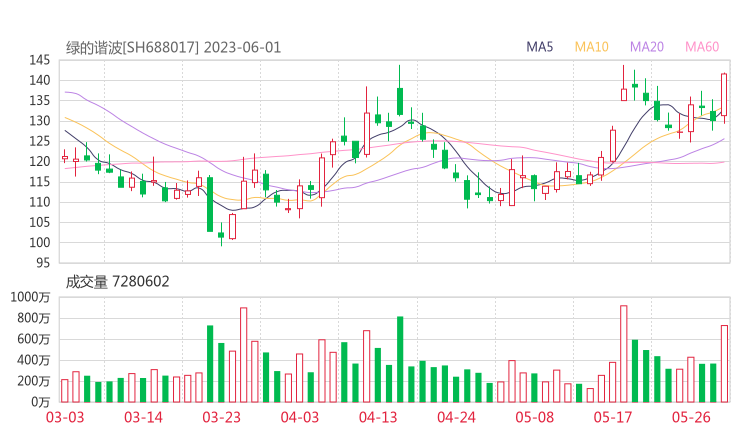Click the 04-13 date axis label
This screenshot has width=740, height=440.
378,417
